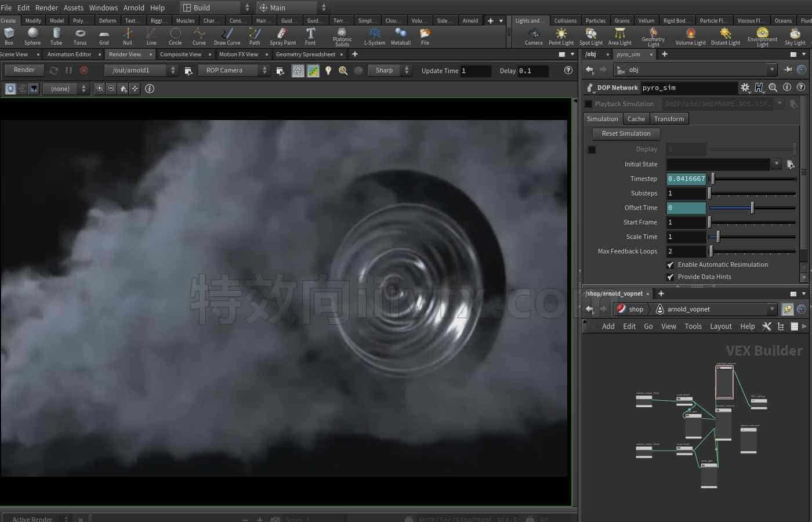The width and height of the screenshot is (812, 522).
Task: Open the ROP Camera dropdown
Action: [x=234, y=70]
